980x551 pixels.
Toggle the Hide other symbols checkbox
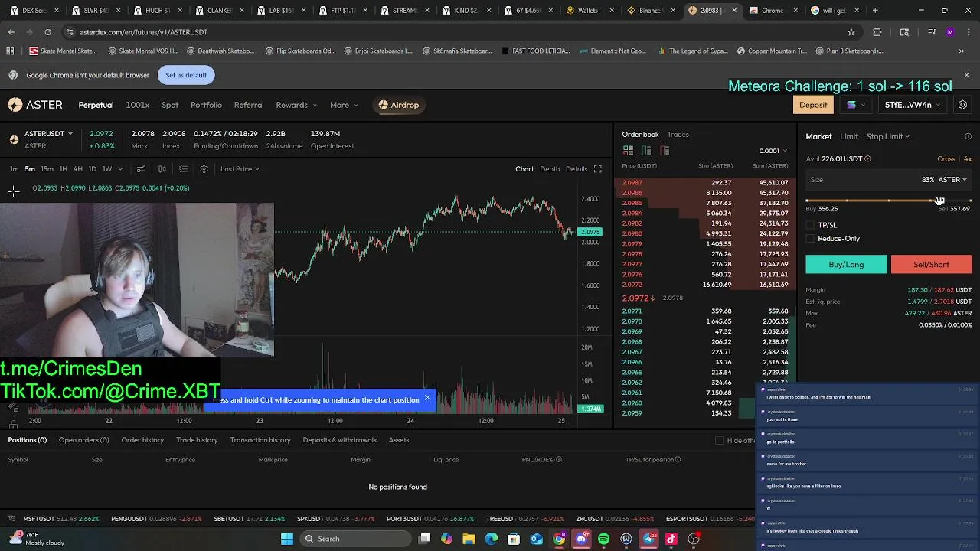[x=719, y=441]
